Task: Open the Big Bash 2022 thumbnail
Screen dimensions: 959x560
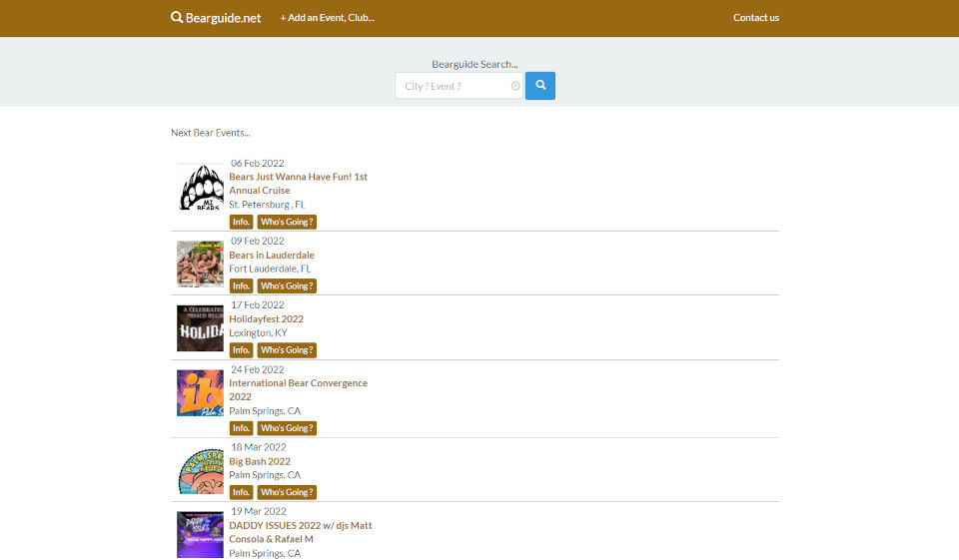Action: [201, 470]
